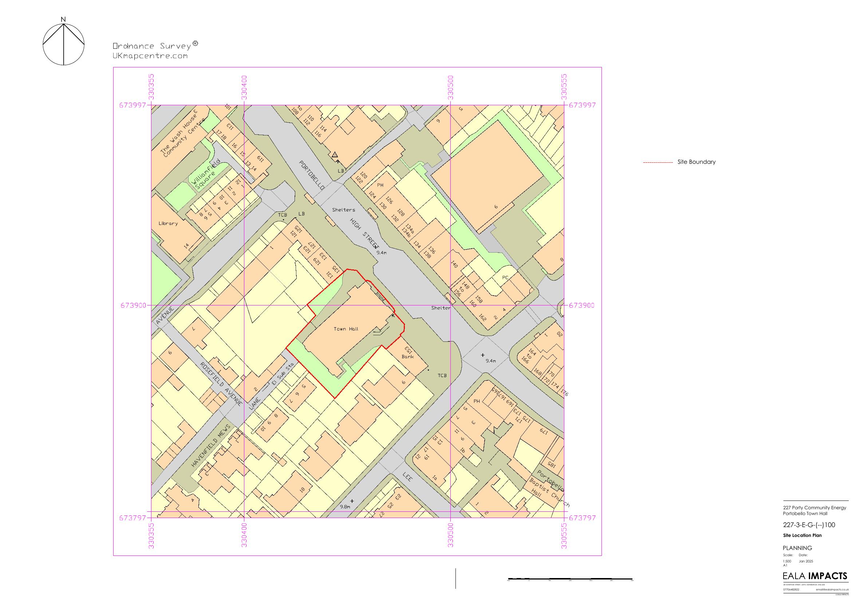This screenshot has height=613, width=868.
Task: Click the PC label on the map
Action: tap(505, 278)
